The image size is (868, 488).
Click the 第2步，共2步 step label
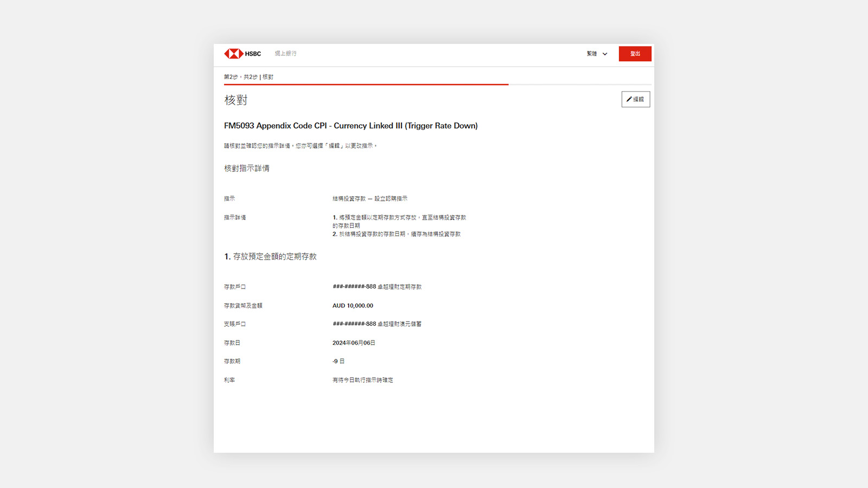coord(248,77)
